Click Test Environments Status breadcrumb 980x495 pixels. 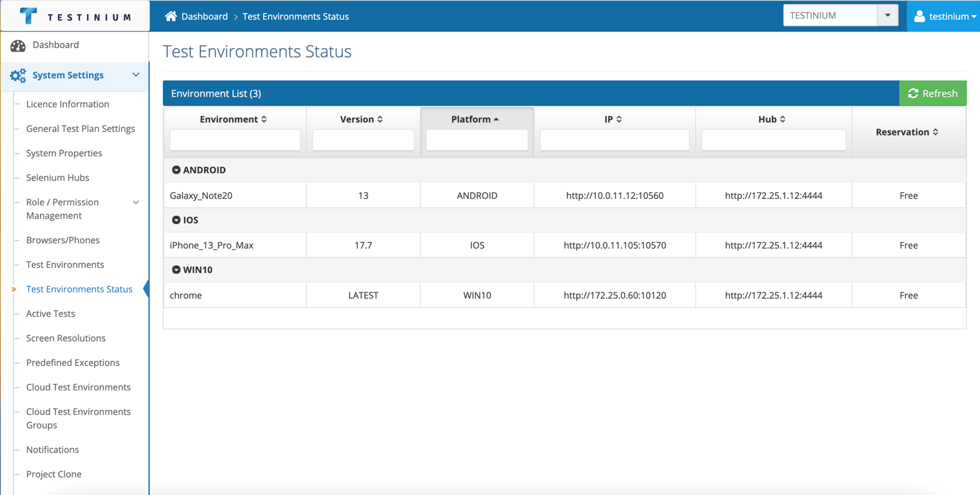click(295, 16)
